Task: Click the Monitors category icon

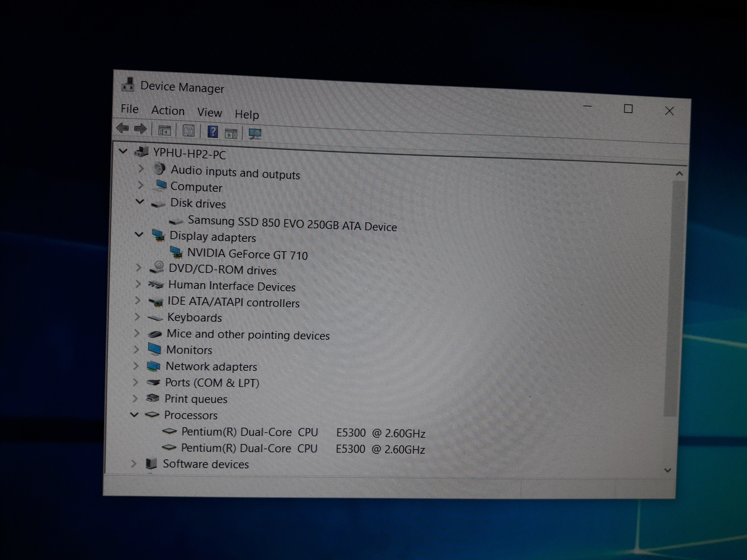Action: tap(154, 349)
